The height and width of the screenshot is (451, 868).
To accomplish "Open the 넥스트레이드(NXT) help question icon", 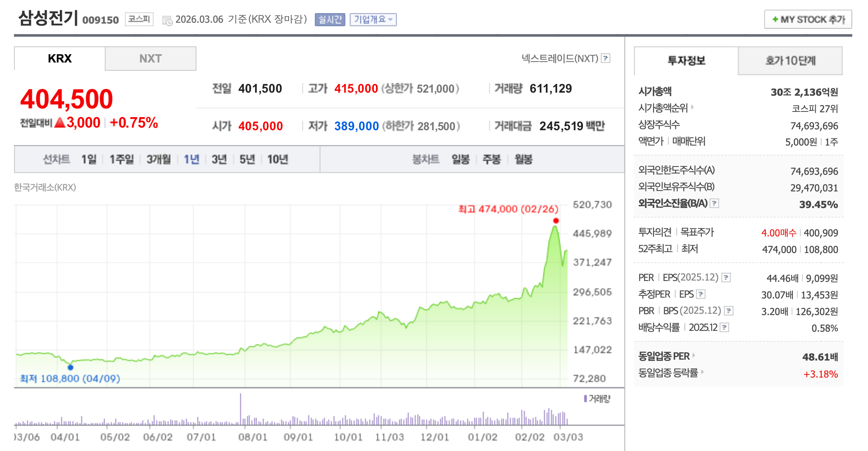I will point(606,58).
